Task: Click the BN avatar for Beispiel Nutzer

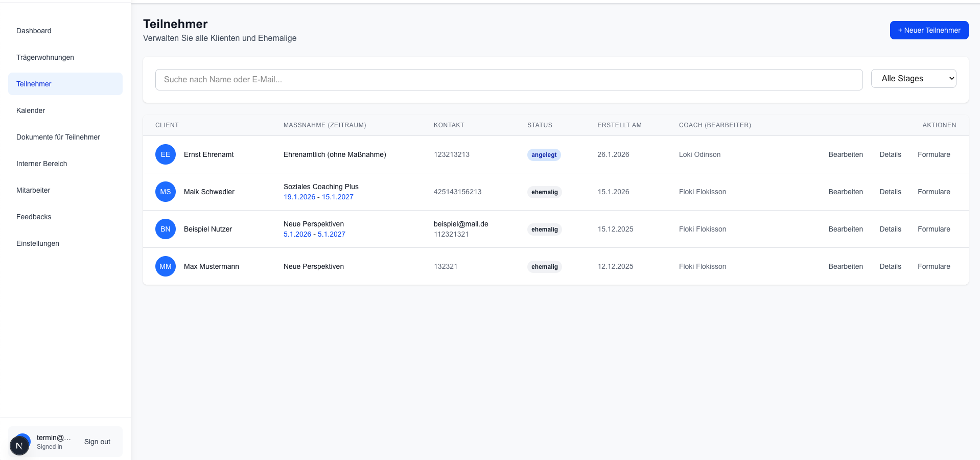Action: pos(165,229)
